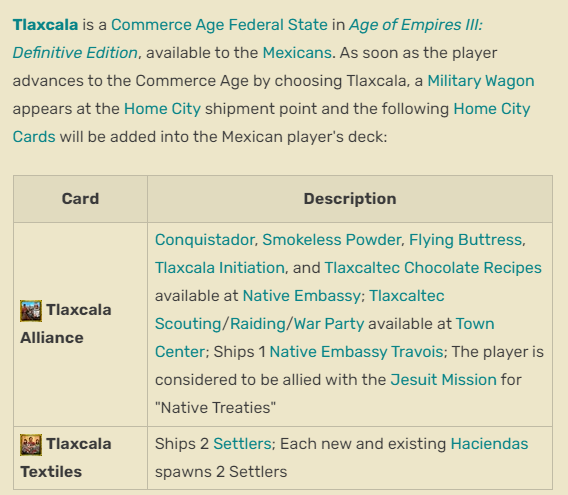This screenshot has height=495, width=568.
Task: Open the Jesuit Mission link
Action: (x=443, y=380)
